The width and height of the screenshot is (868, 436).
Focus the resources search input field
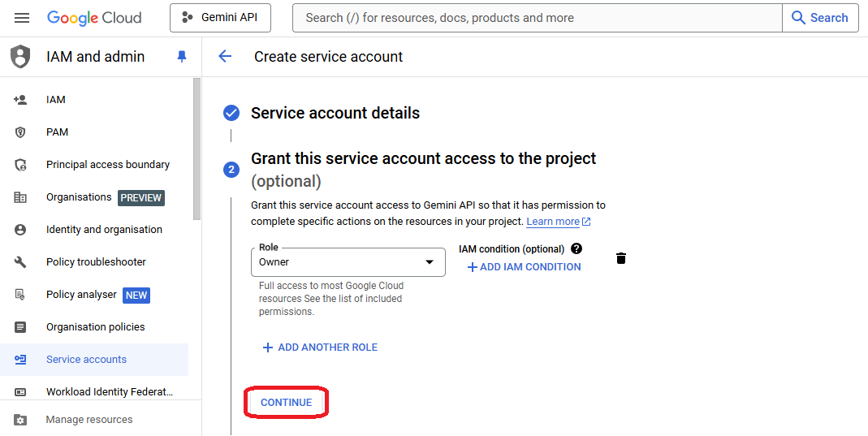click(536, 18)
